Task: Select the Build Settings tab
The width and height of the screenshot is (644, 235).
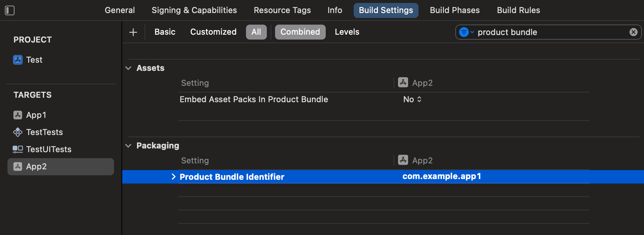Action: (386, 10)
